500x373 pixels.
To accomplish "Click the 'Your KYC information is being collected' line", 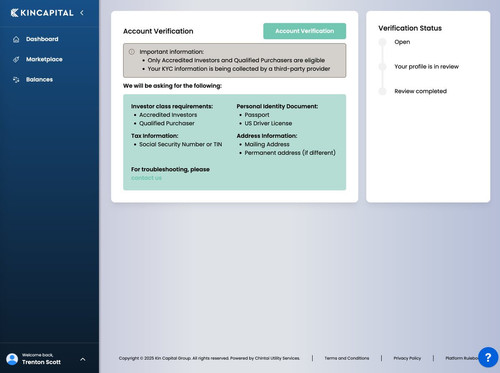I will pyautogui.click(x=239, y=69).
